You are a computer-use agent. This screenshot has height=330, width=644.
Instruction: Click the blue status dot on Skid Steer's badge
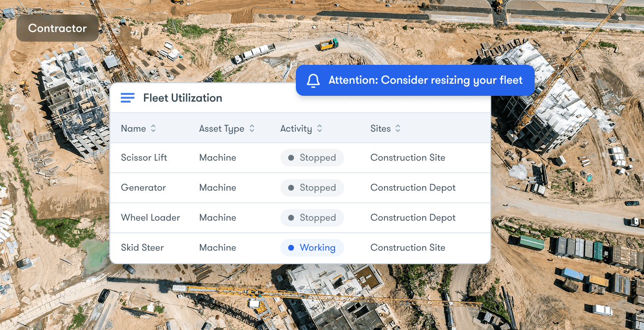(x=290, y=247)
